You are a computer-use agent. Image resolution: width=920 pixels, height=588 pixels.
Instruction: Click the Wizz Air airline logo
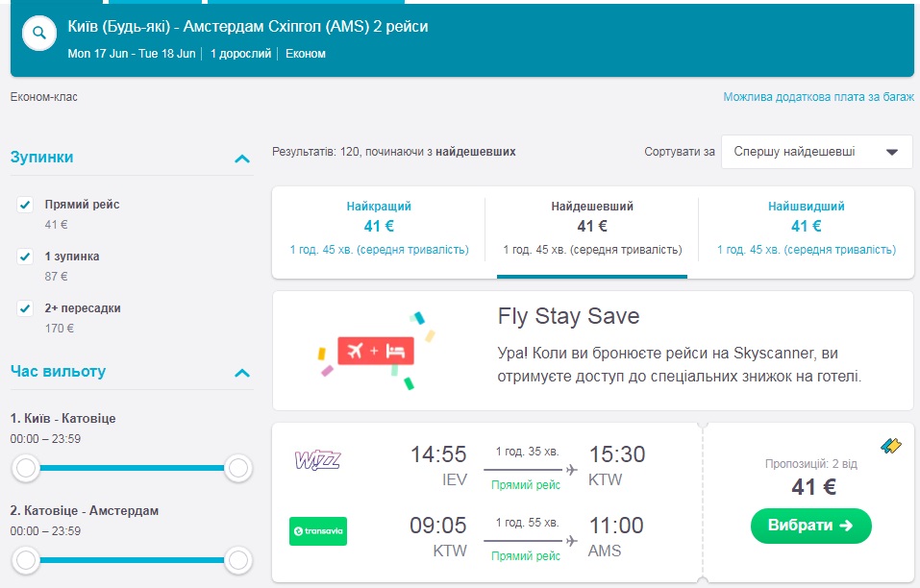317,459
